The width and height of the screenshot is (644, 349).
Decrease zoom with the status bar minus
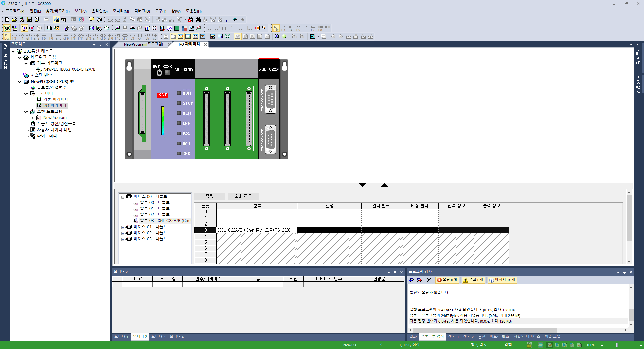tap(602, 345)
